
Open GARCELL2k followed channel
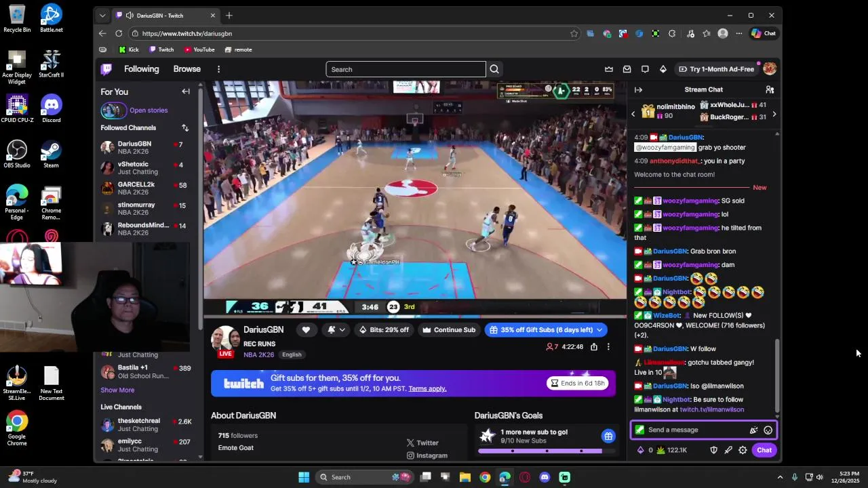147,188
